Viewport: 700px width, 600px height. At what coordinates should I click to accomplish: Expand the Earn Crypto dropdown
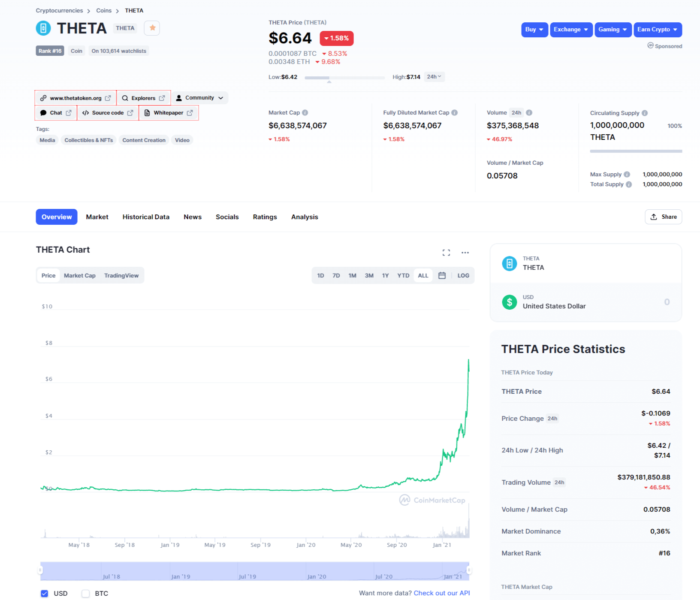658,30
